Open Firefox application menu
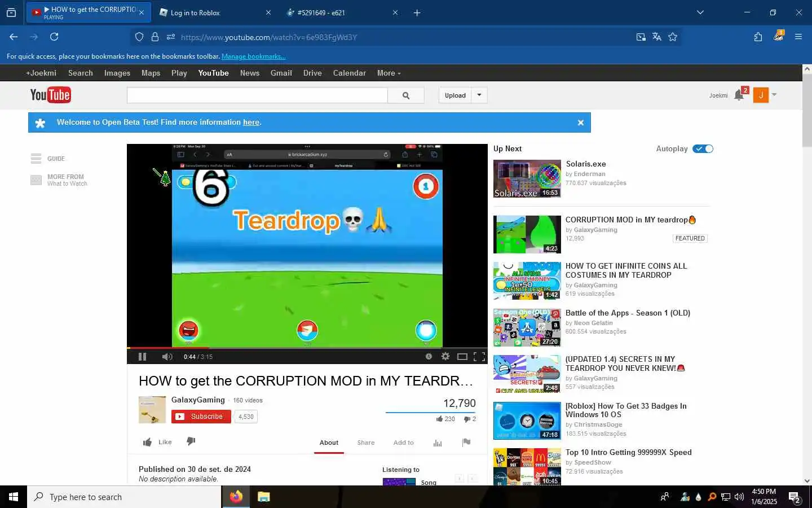This screenshot has width=812, height=508. pyautogui.click(x=798, y=37)
